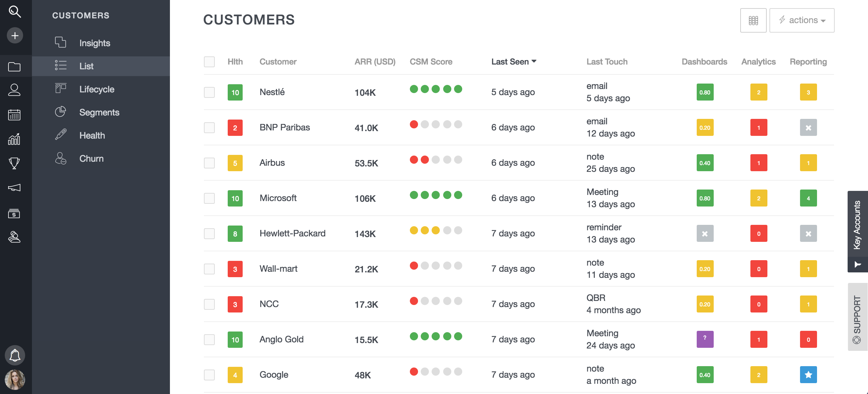This screenshot has height=394, width=868.
Task: Check the Nestlé row checkbox
Action: click(209, 92)
